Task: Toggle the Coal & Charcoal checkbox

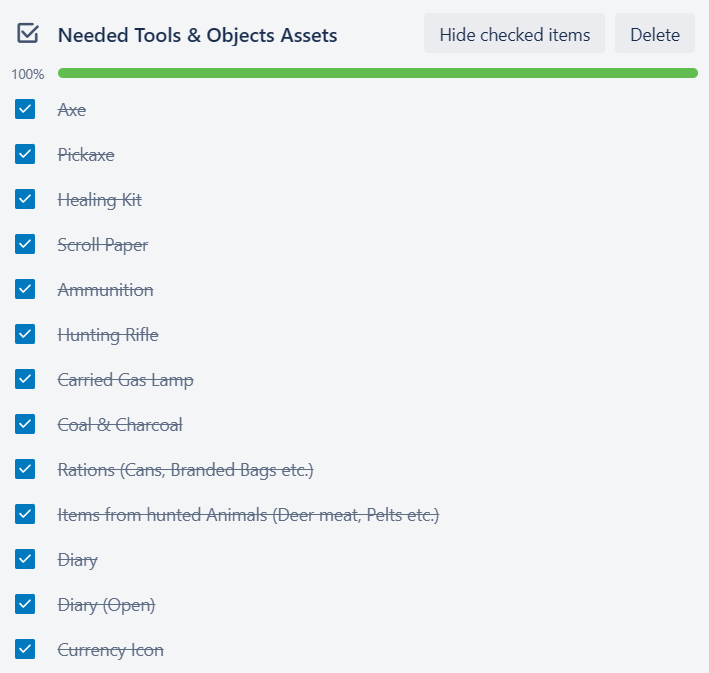Action: coord(25,424)
